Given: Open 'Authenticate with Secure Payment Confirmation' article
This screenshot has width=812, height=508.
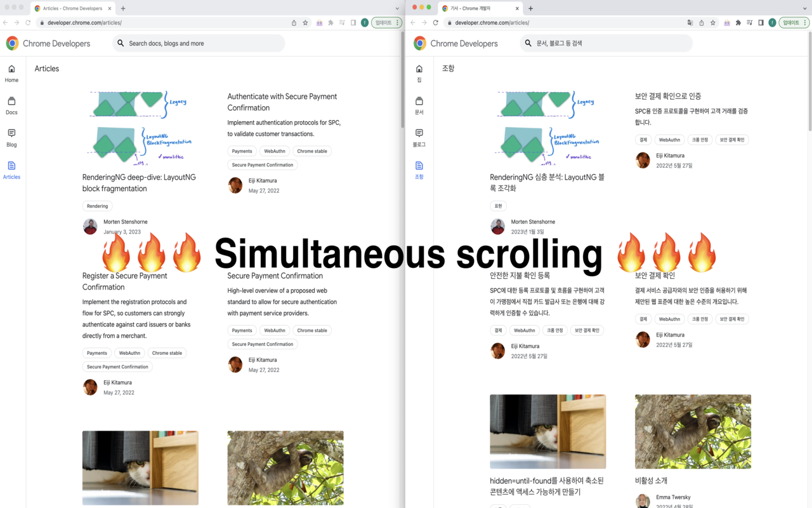Looking at the screenshot, I should pyautogui.click(x=282, y=102).
